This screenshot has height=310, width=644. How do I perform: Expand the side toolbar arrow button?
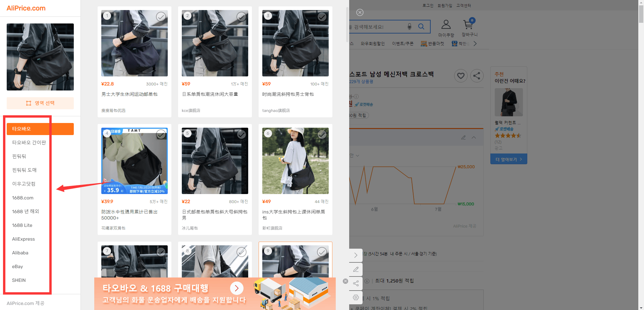356,255
